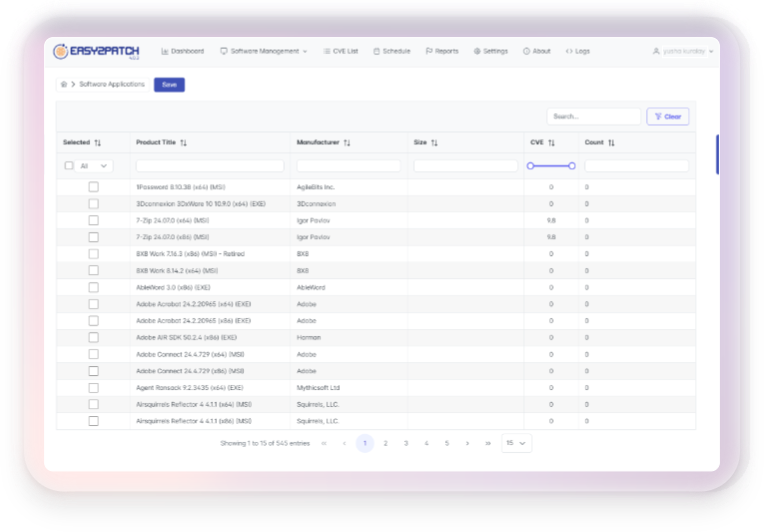Click the Save button
764x532 pixels.
[169, 85]
